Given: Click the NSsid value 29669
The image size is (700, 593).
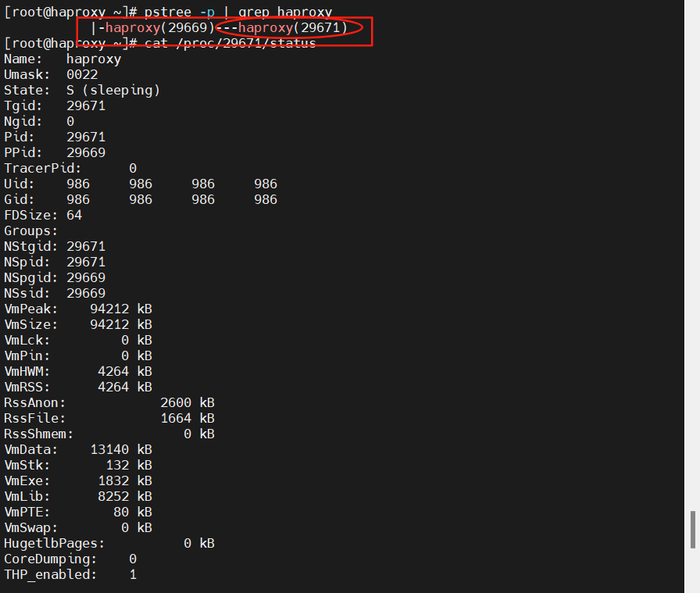Looking at the screenshot, I should (x=86, y=293).
